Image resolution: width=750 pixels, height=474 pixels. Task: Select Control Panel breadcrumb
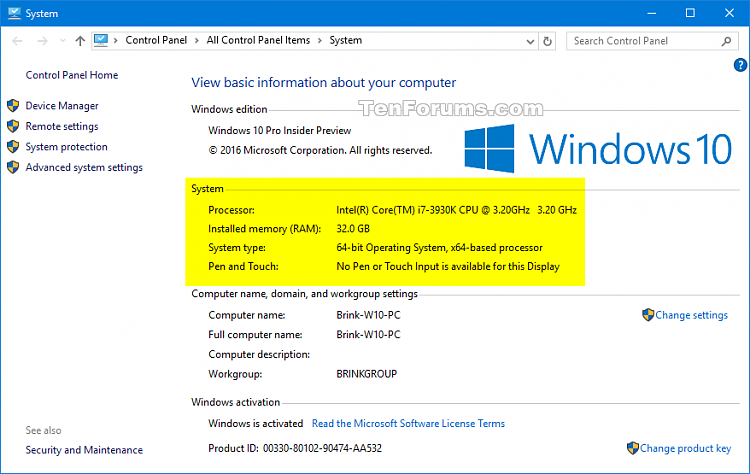[156, 41]
